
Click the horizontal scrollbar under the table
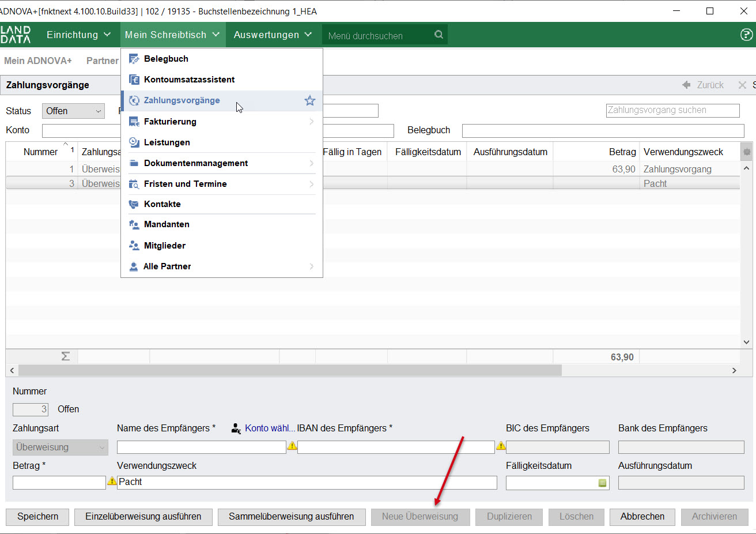click(290, 370)
